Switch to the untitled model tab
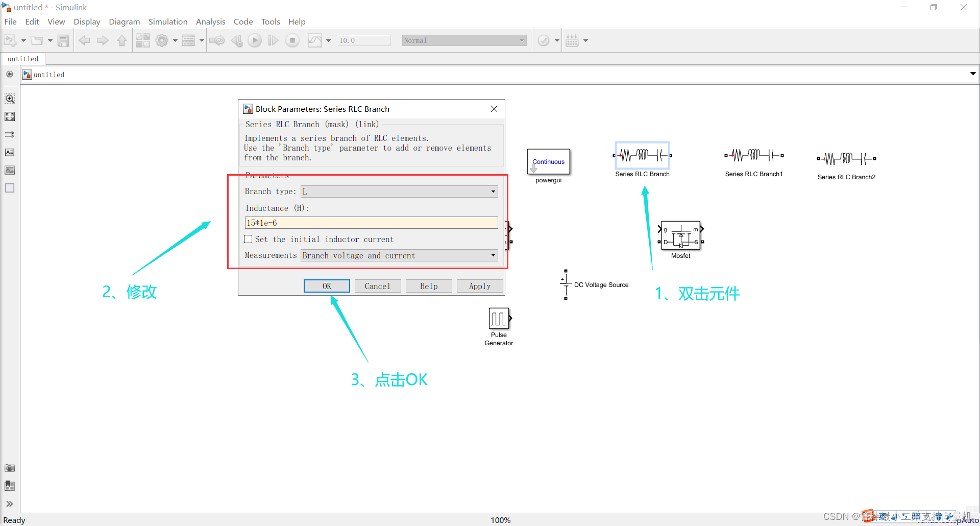This screenshot has height=526, width=980. [x=23, y=59]
